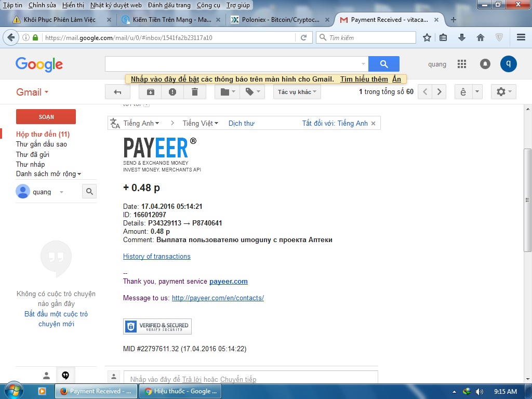532x399 pixels.
Task: Open the payeer.com/en/contacts link
Action: tap(218, 298)
